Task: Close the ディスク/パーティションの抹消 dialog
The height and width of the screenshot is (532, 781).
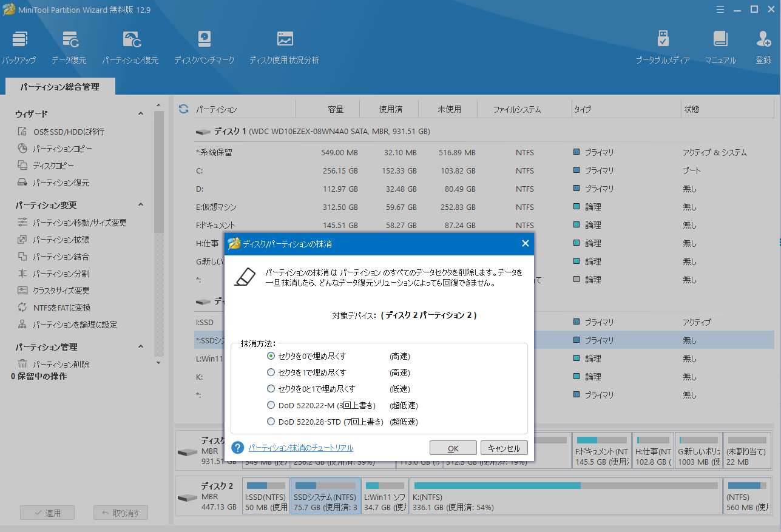Action: coord(526,244)
